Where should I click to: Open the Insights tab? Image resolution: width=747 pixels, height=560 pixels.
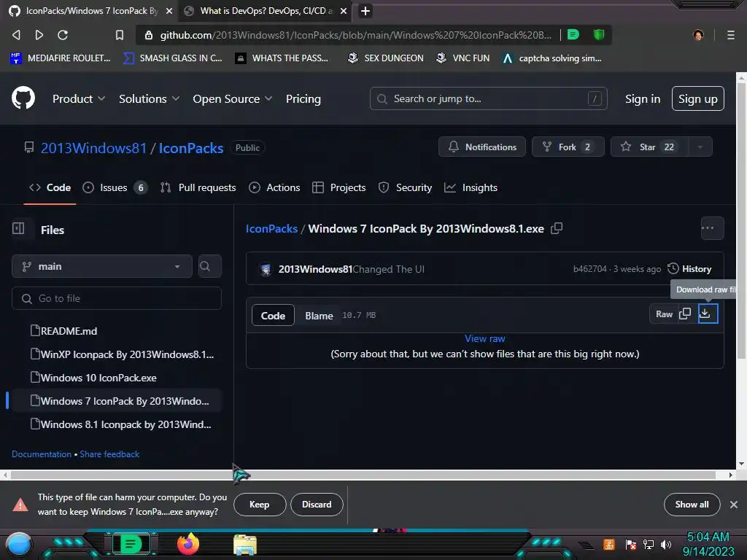tap(471, 187)
